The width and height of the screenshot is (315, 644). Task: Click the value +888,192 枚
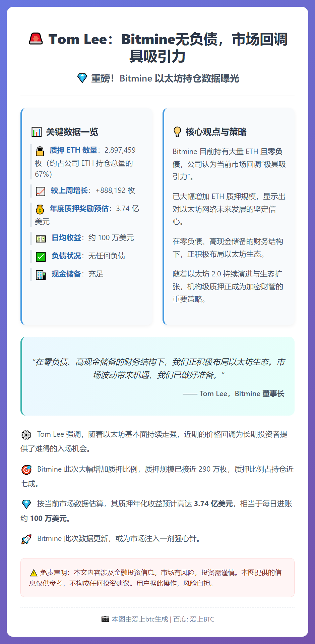[115, 191]
